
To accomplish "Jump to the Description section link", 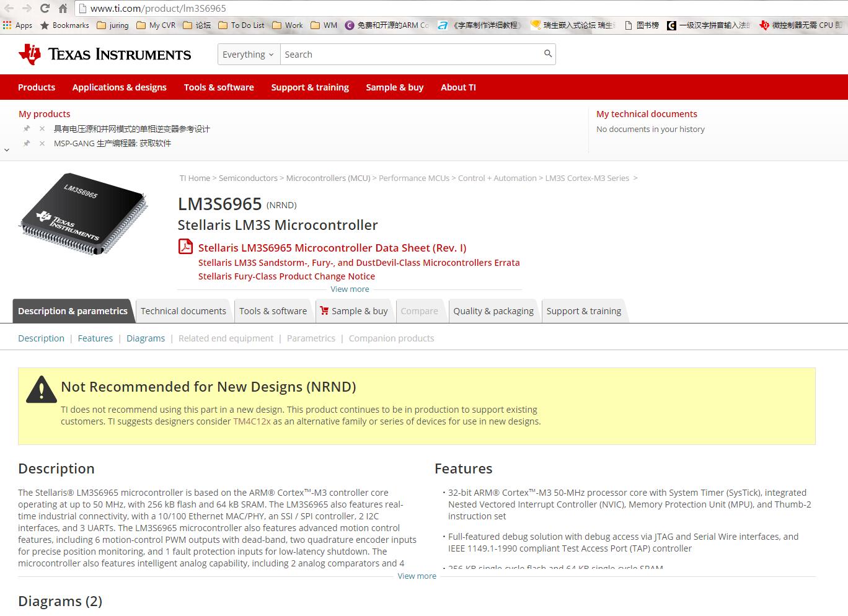I will (41, 338).
